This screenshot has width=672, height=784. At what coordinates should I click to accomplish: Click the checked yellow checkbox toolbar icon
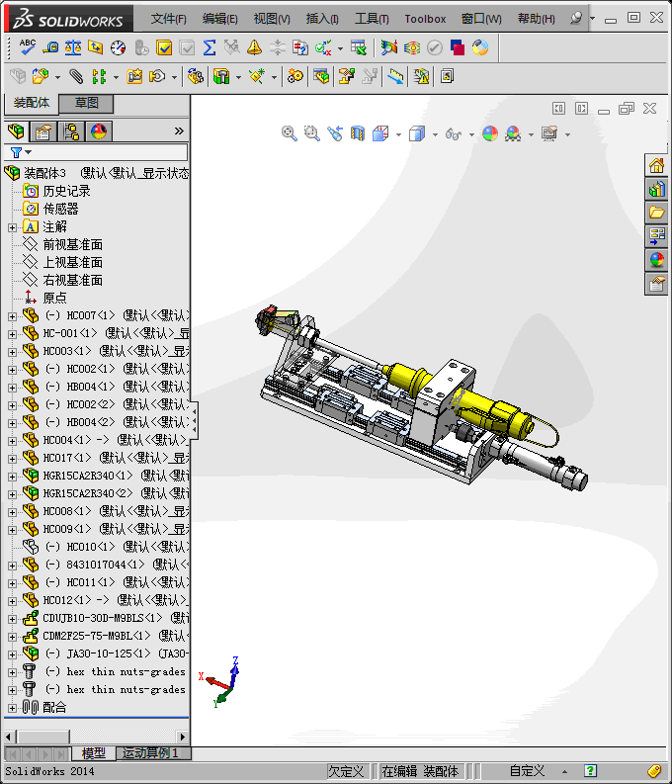tap(163, 47)
